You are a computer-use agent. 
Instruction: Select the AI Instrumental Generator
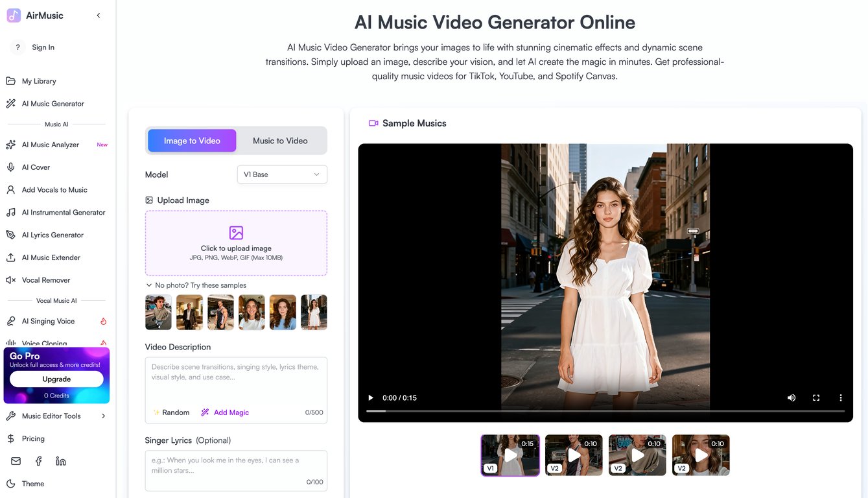[62, 212]
